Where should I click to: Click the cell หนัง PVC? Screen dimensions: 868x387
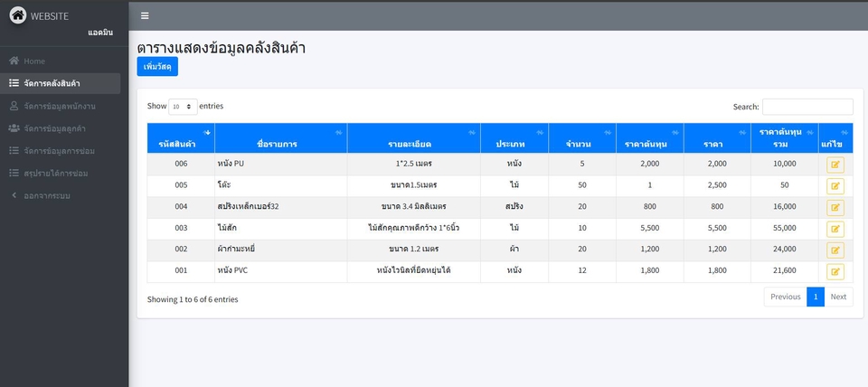281,270
